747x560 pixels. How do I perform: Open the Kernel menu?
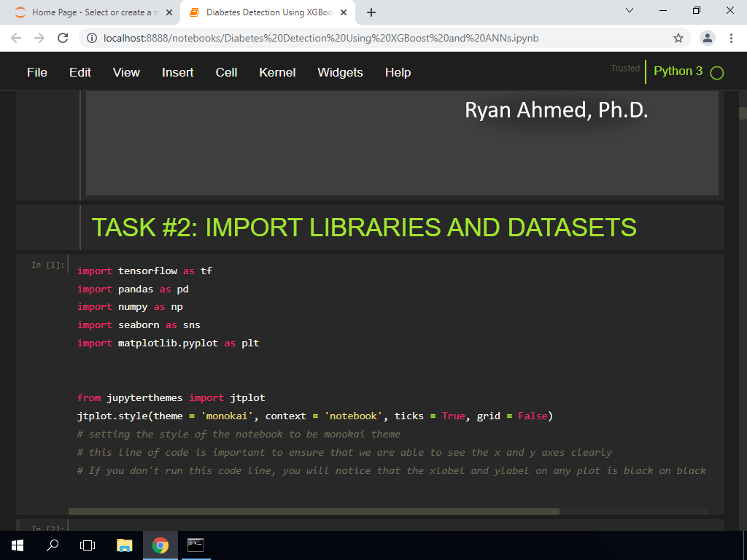click(277, 72)
